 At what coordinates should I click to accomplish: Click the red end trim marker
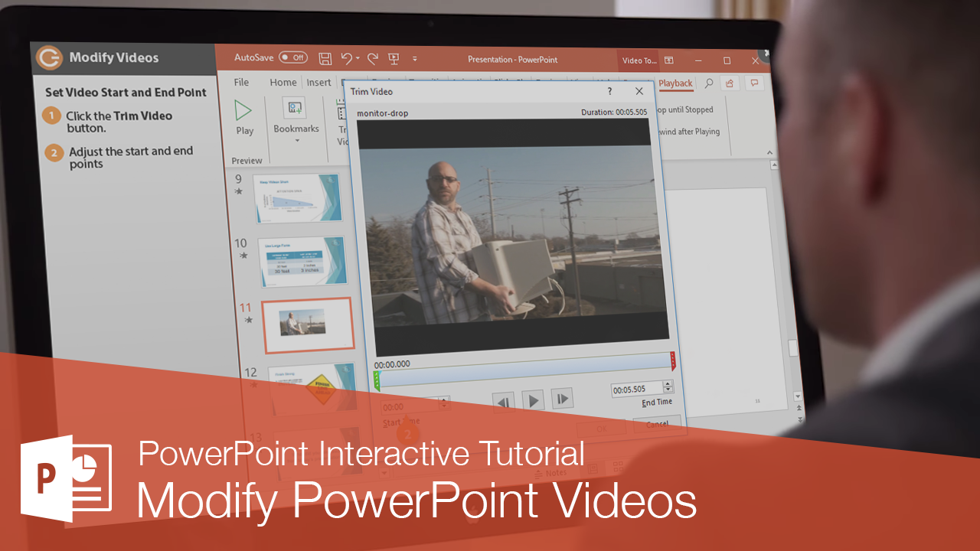(673, 361)
